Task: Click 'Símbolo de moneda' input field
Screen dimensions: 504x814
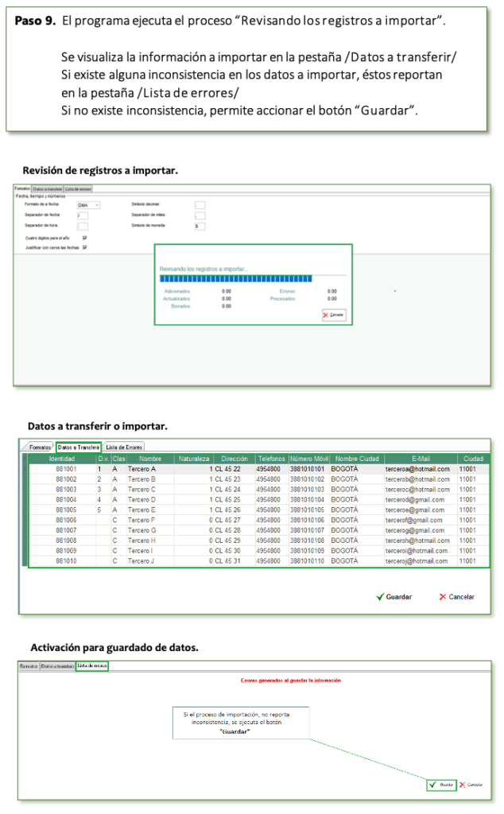Action: [x=200, y=226]
